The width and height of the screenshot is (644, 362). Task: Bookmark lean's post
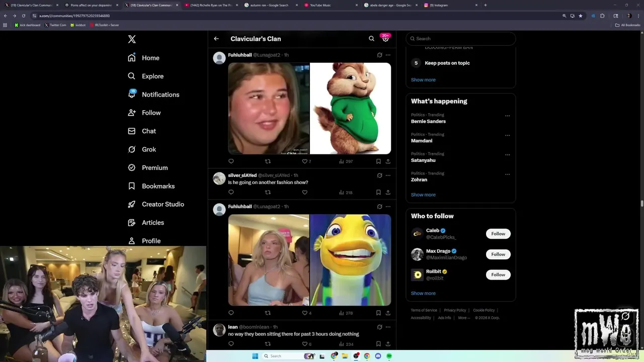point(378,344)
